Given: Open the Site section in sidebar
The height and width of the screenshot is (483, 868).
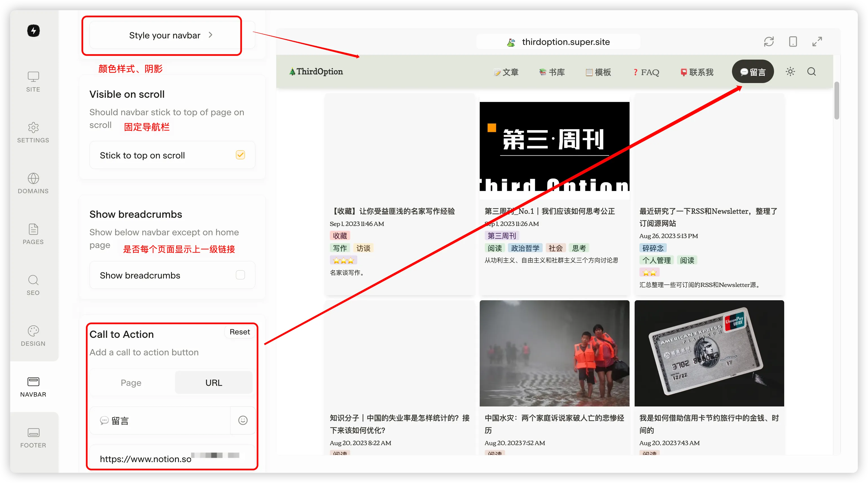Looking at the screenshot, I should [x=33, y=81].
